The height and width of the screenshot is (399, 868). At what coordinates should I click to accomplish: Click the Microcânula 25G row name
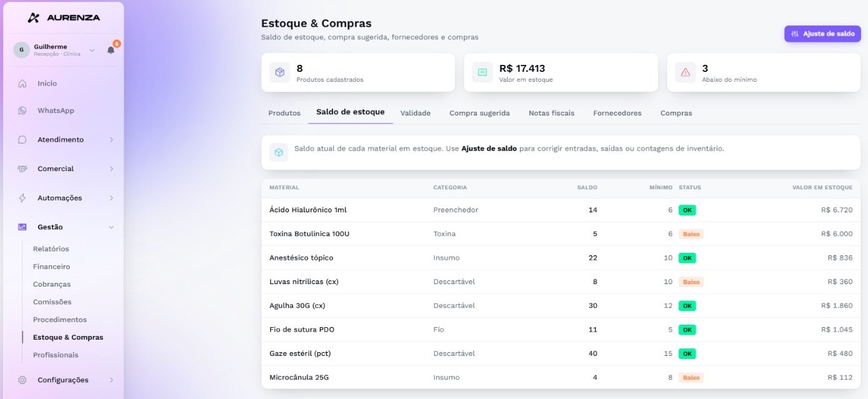click(299, 377)
